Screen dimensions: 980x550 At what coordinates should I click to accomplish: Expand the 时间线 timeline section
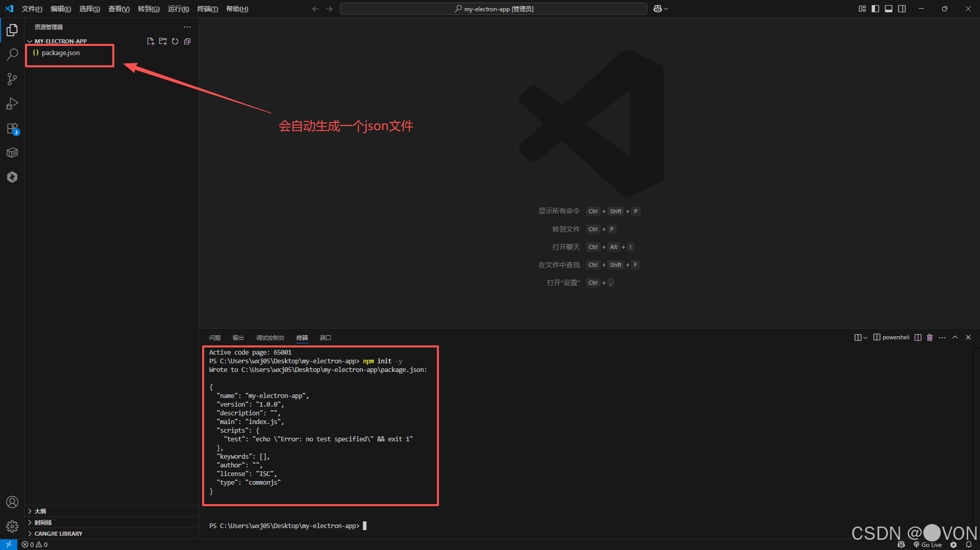coord(112,522)
